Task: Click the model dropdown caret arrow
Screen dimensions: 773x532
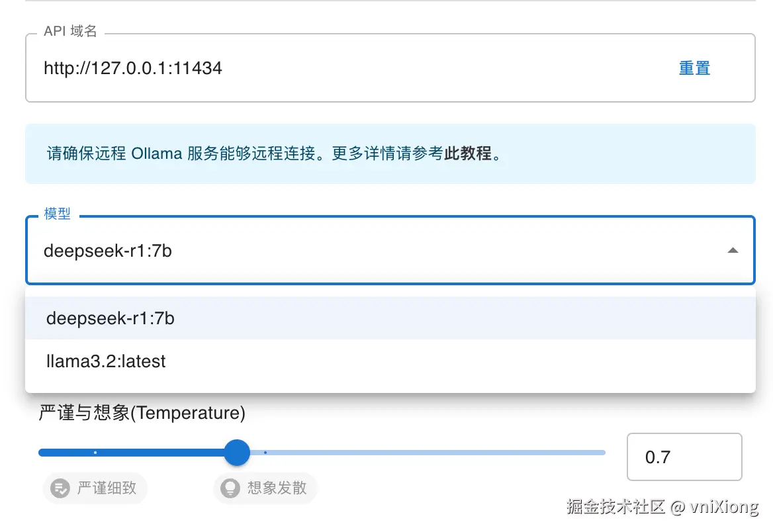Action: coord(733,251)
